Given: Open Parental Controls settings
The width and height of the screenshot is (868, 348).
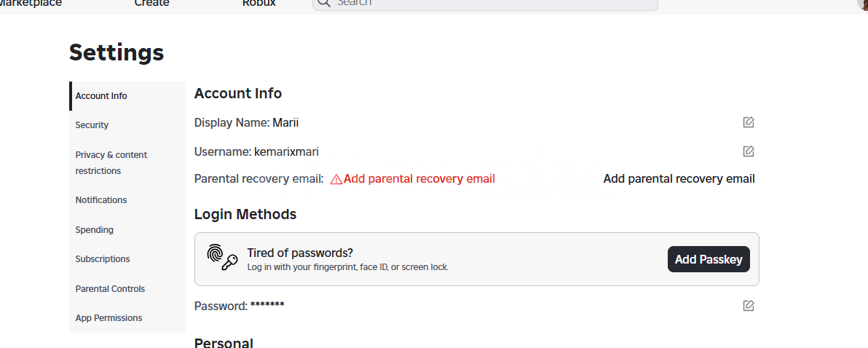Looking at the screenshot, I should 110,289.
